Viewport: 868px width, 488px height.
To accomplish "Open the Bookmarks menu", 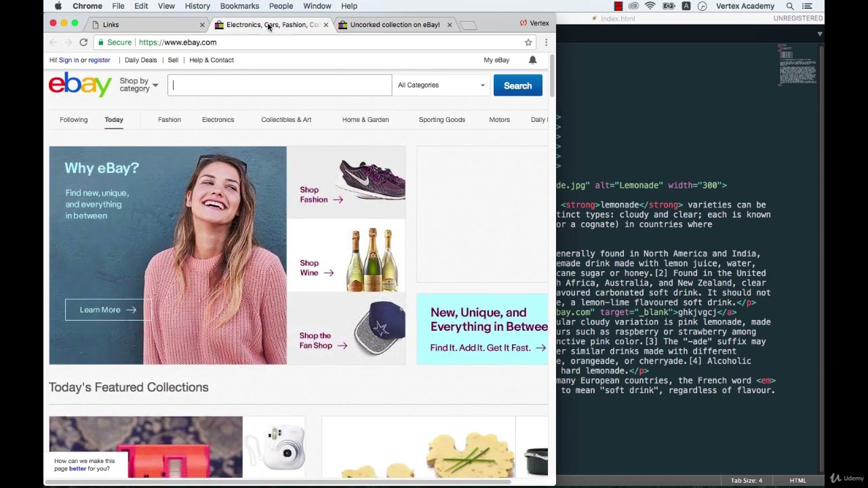I will click(239, 6).
